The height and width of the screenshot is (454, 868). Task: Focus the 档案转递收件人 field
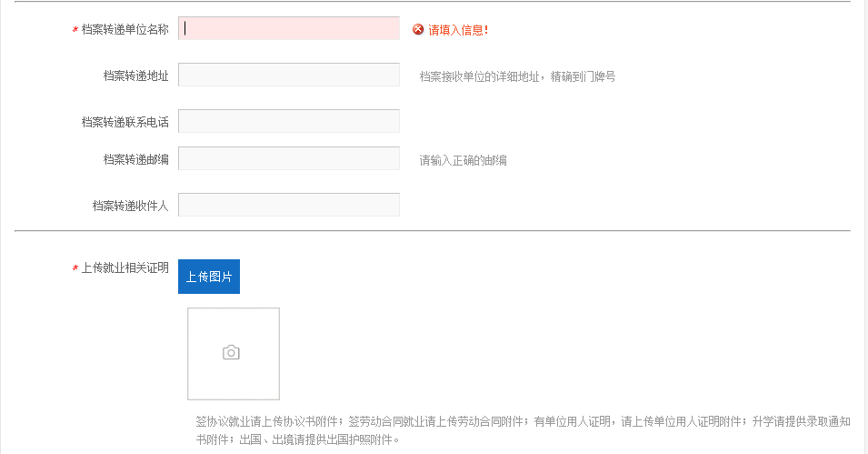(289, 205)
